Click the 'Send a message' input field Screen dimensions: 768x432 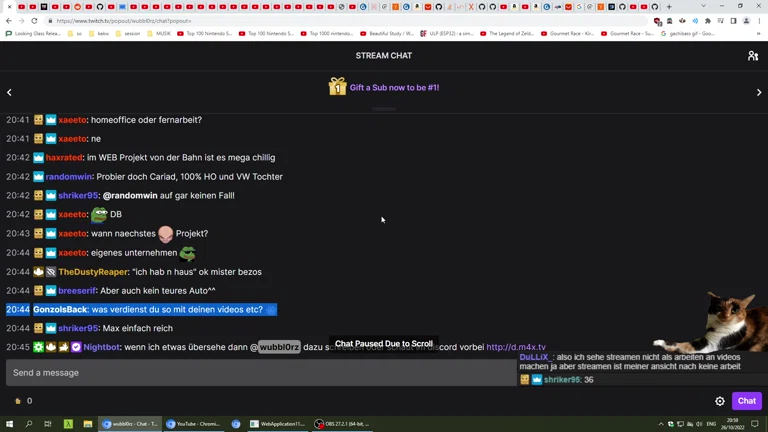coord(260,373)
